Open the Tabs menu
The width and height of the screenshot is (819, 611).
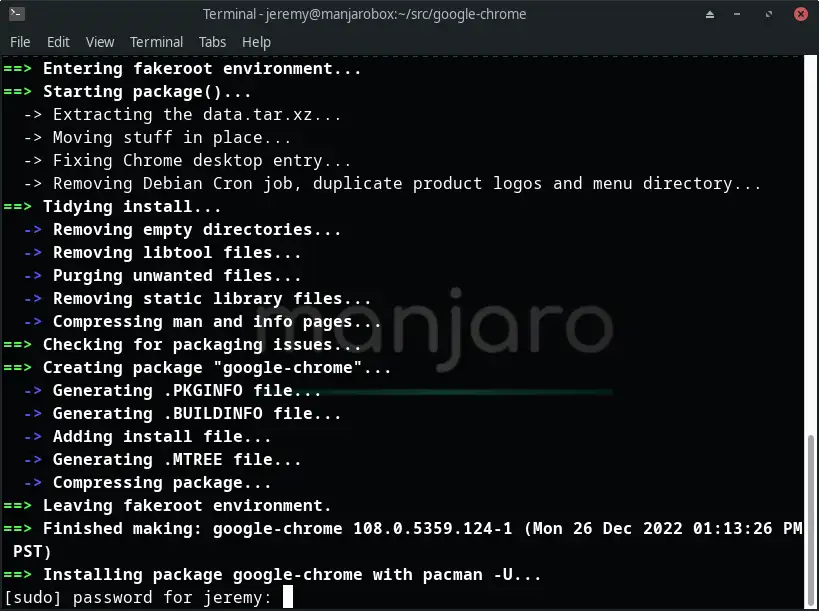(x=212, y=42)
